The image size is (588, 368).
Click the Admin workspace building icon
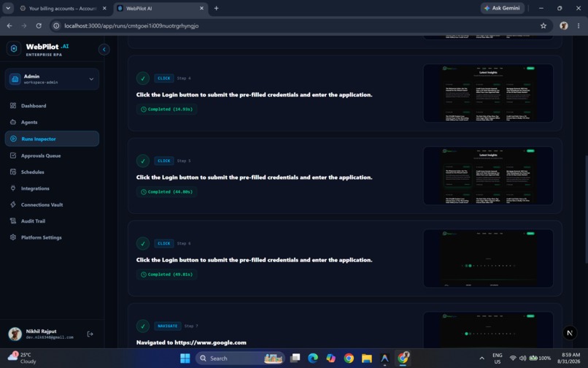(15, 80)
